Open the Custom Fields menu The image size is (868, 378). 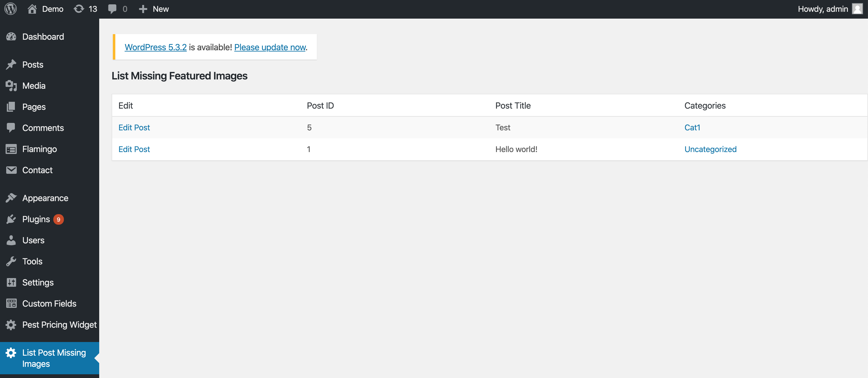[x=49, y=304]
